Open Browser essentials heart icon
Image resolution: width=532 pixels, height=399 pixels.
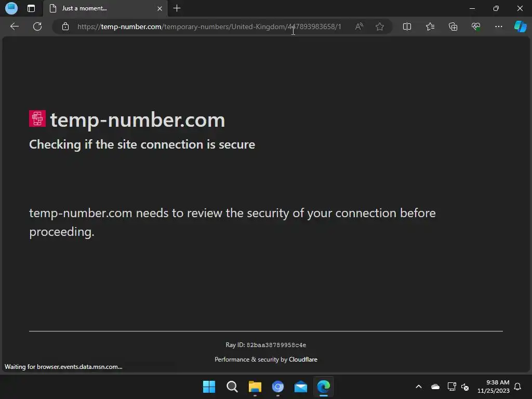[476, 26]
